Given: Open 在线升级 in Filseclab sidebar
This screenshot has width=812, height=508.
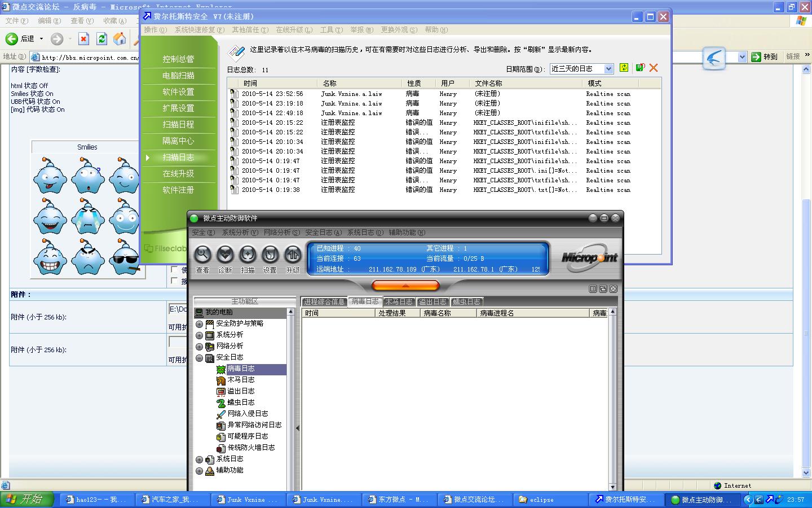Looking at the screenshot, I should (178, 174).
